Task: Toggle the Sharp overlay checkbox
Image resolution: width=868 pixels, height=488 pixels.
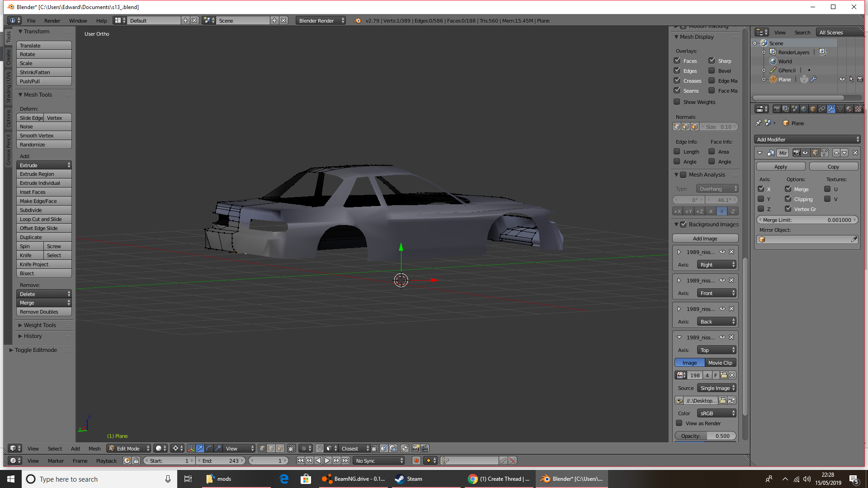Action: point(712,61)
